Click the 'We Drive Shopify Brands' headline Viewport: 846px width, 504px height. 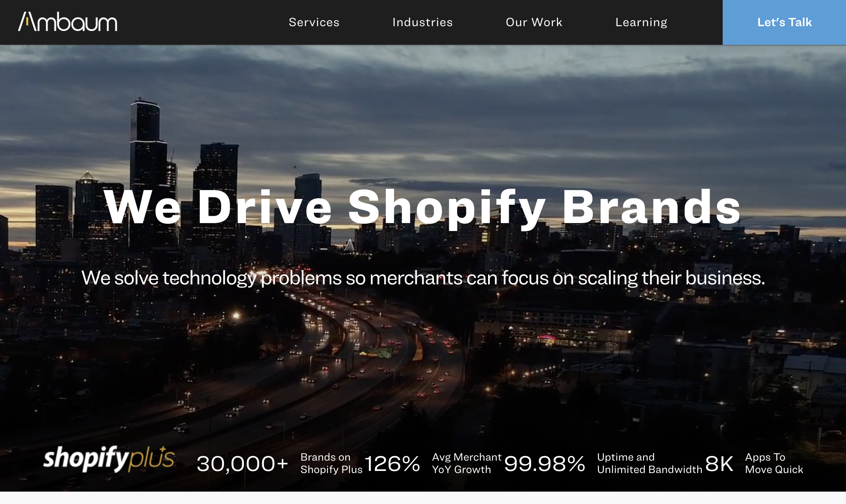pos(422,208)
